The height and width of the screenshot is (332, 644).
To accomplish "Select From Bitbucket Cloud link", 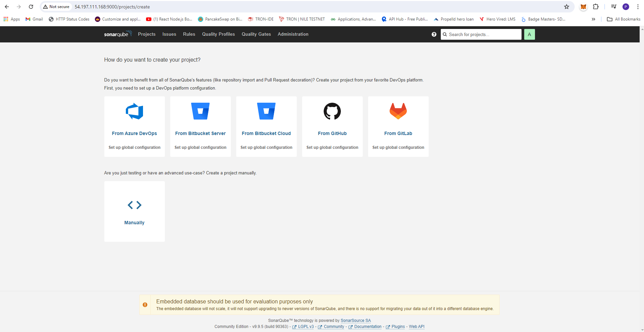I will pyautogui.click(x=266, y=133).
